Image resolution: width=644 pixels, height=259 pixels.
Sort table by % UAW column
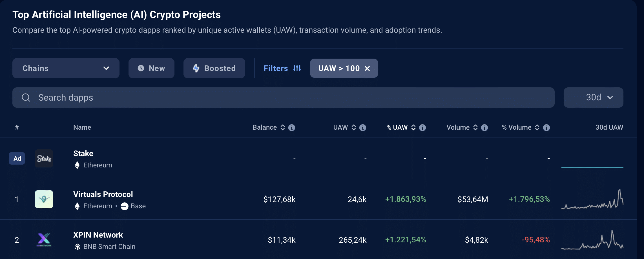[x=413, y=127]
